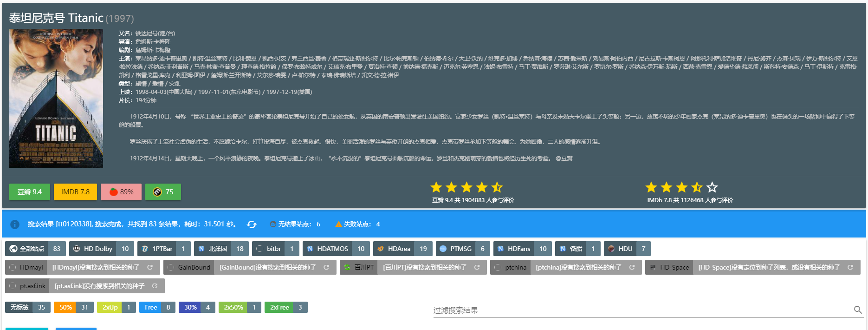Retry the pt.asf.ink search with its reload icon
The width and height of the screenshot is (868, 330).
pyautogui.click(x=155, y=286)
